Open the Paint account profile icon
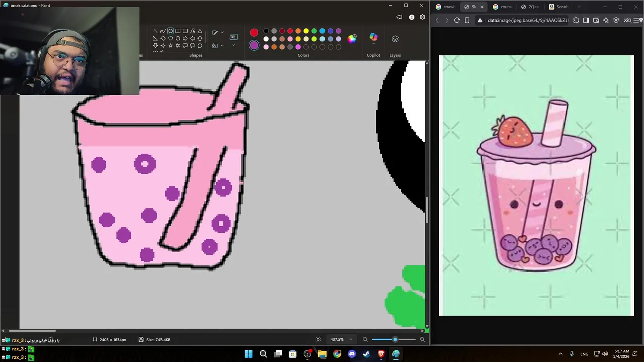This screenshot has width=644, height=362. click(x=411, y=17)
